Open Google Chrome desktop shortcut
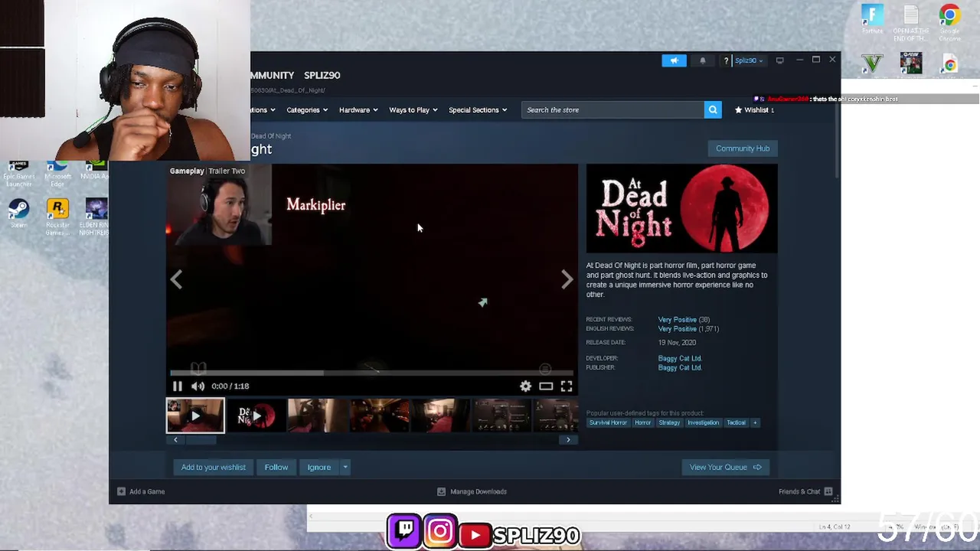This screenshot has width=980, height=551. pos(949,23)
